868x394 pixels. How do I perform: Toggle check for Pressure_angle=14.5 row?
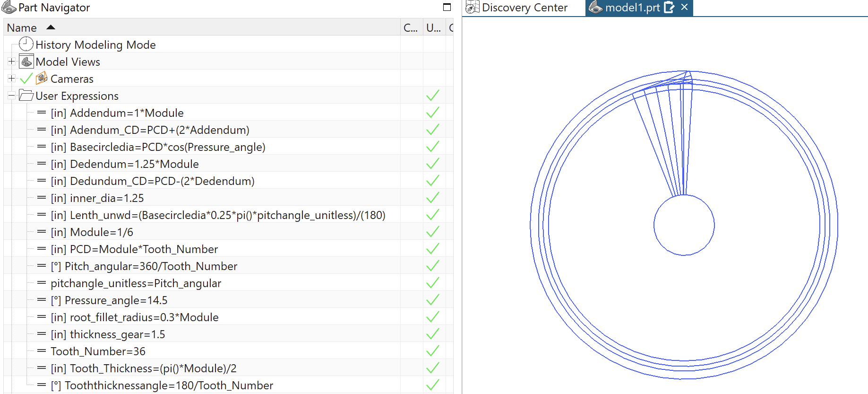coord(433,300)
